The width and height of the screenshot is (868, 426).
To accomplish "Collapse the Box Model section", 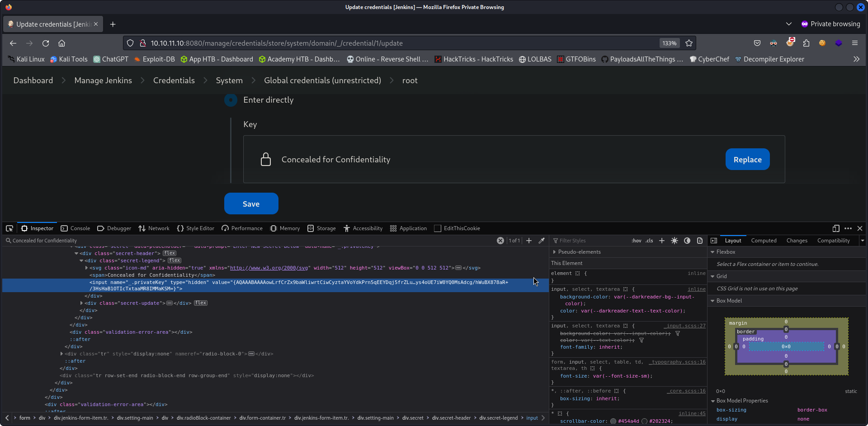I will tap(712, 301).
